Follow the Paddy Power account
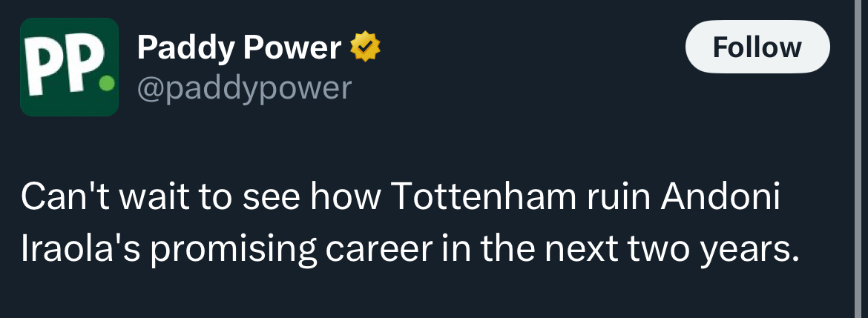The image size is (868, 318). click(757, 47)
